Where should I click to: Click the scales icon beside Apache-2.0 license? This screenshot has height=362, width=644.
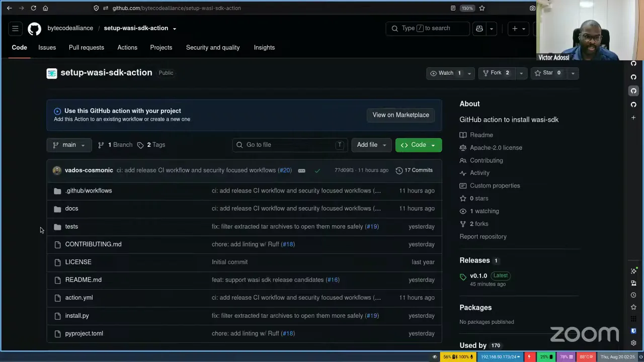[x=463, y=148]
